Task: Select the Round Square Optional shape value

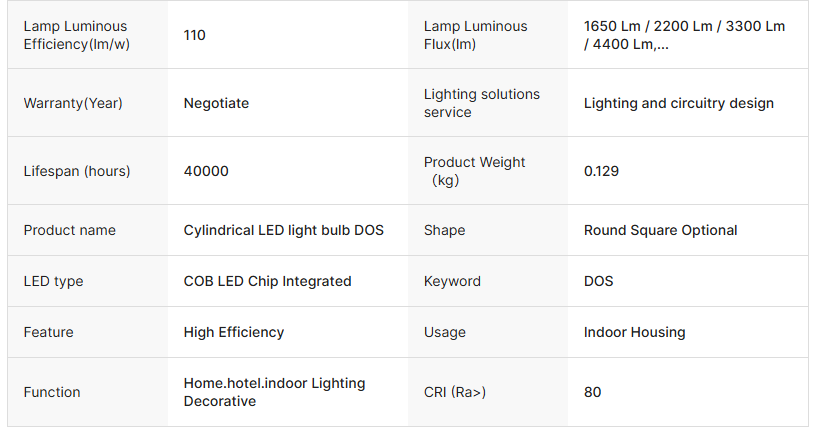Action: coord(660,230)
